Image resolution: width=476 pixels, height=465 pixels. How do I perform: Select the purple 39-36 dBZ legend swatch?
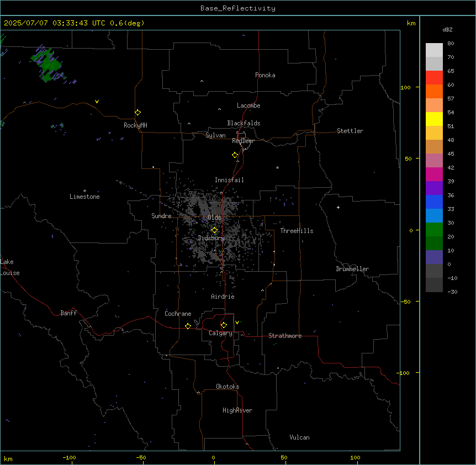pyautogui.click(x=434, y=188)
